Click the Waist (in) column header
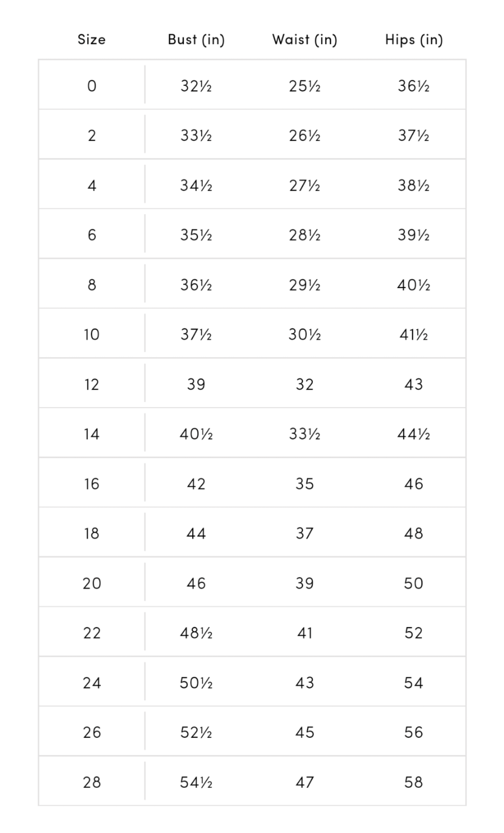 tap(304, 39)
